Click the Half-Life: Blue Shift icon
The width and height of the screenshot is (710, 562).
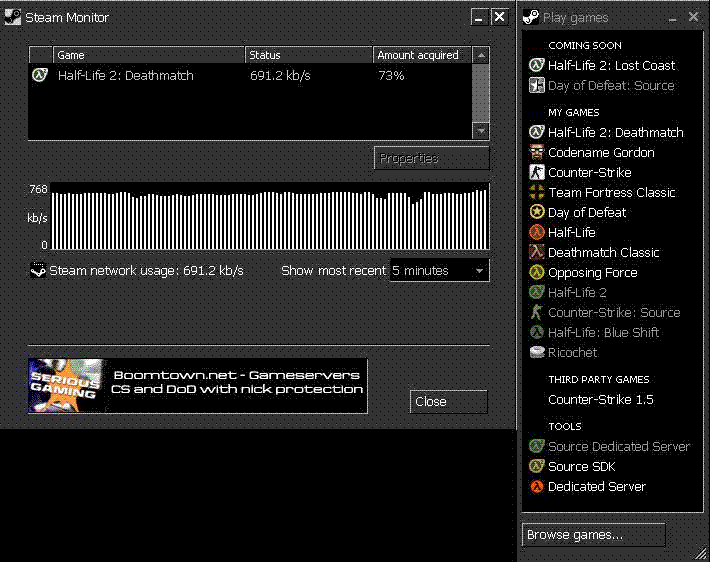pyautogui.click(x=537, y=332)
